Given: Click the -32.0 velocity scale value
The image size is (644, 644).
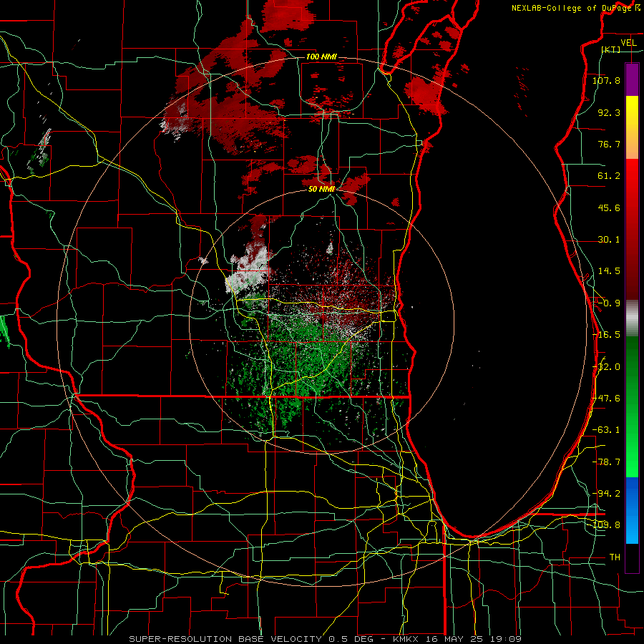Looking at the screenshot, I should pyautogui.click(x=606, y=367).
